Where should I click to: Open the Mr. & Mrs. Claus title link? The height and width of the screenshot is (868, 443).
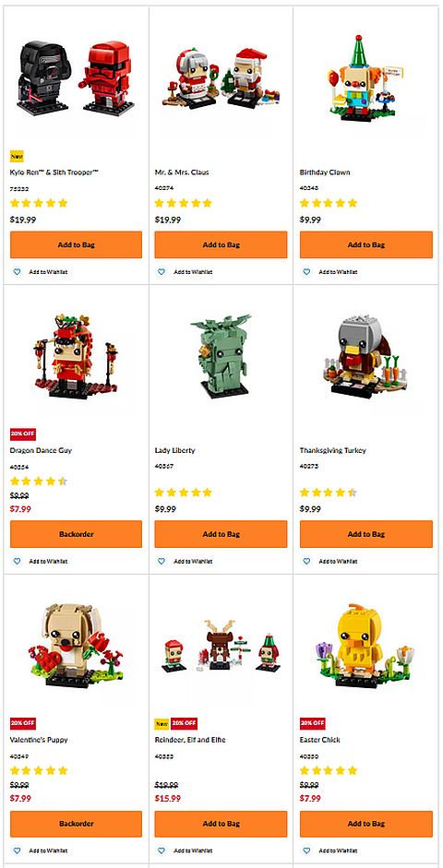[x=182, y=172]
